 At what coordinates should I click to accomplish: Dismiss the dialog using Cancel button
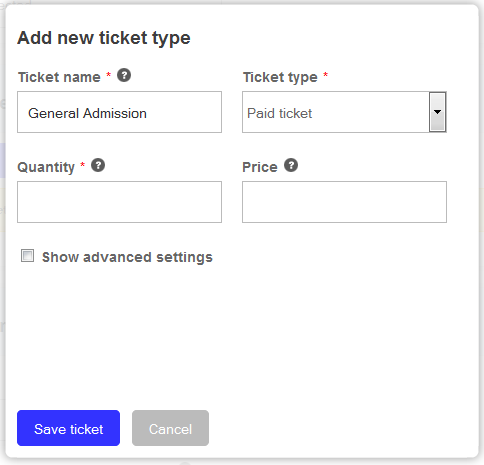click(x=170, y=428)
